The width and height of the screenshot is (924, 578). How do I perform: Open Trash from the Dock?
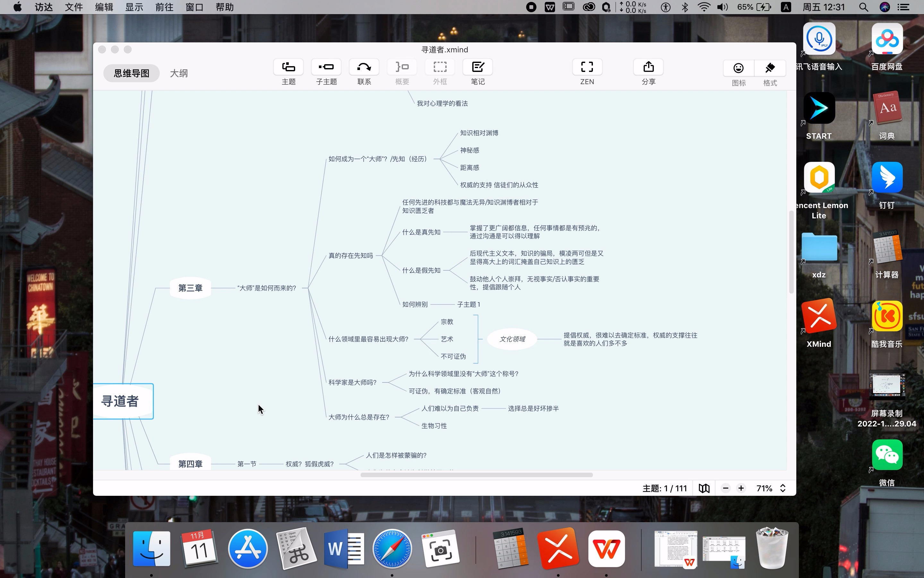[x=772, y=548]
